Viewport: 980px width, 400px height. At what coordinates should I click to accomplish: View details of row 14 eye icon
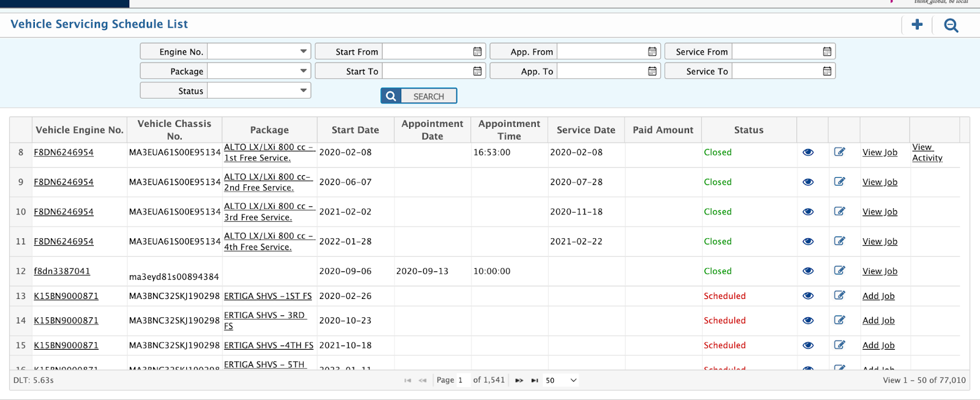[x=809, y=320]
